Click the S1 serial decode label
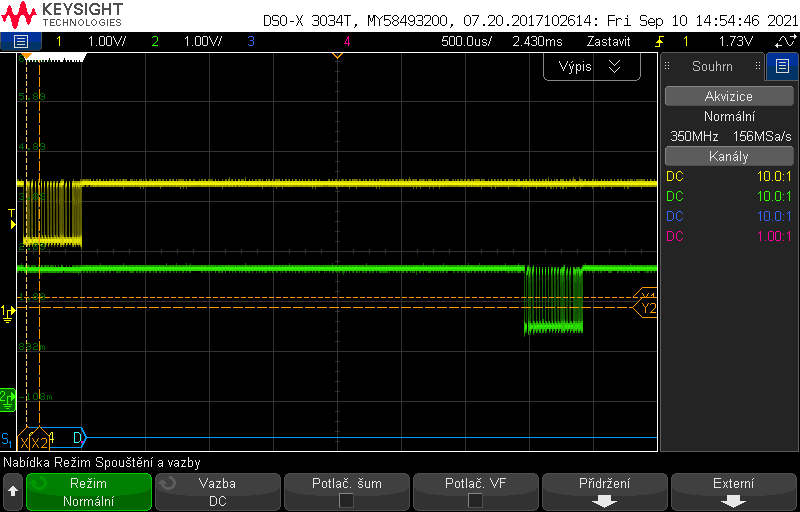This screenshot has height=512, width=800. click(x=7, y=439)
